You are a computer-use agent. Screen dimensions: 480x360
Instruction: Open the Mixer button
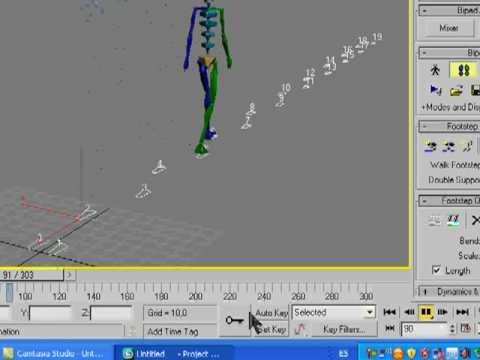[x=449, y=28]
